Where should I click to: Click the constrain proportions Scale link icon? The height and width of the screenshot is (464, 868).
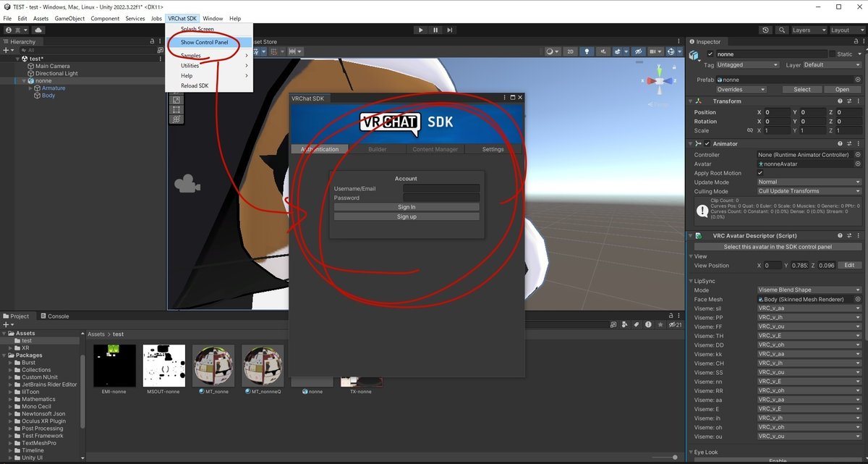[749, 131]
